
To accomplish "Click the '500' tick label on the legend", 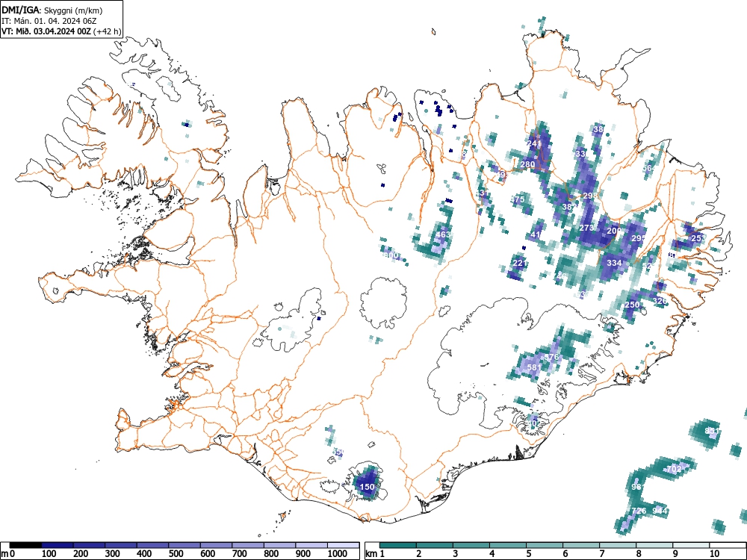I will [176, 554].
